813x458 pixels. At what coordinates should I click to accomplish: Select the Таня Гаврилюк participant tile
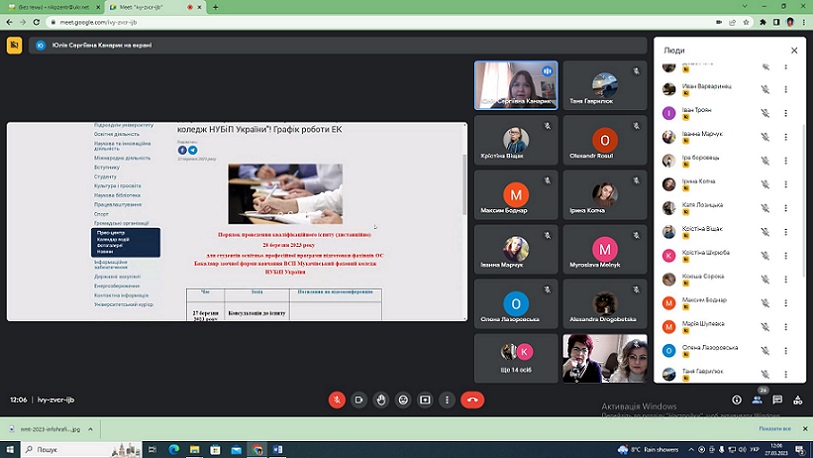[605, 85]
